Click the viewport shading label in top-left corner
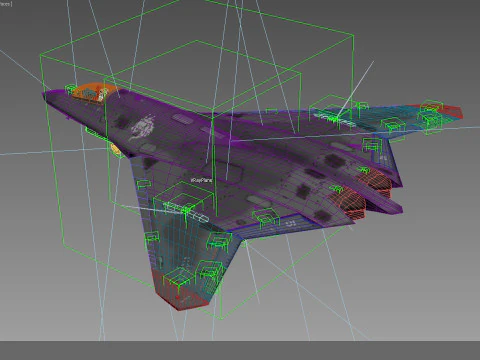The image size is (480, 360). click(x=6, y=4)
